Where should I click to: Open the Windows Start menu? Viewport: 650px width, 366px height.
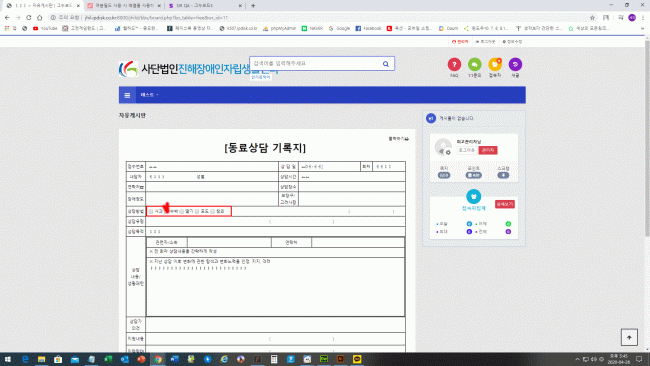(7, 359)
